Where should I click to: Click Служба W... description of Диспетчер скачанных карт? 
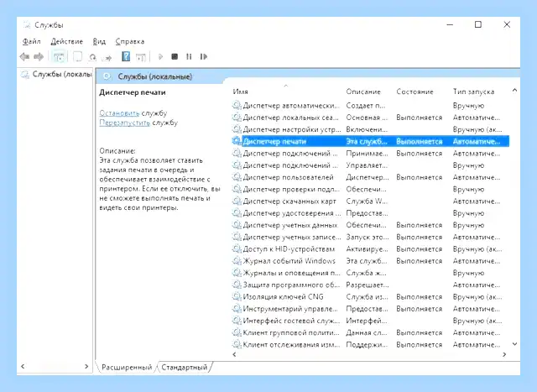[366, 201]
